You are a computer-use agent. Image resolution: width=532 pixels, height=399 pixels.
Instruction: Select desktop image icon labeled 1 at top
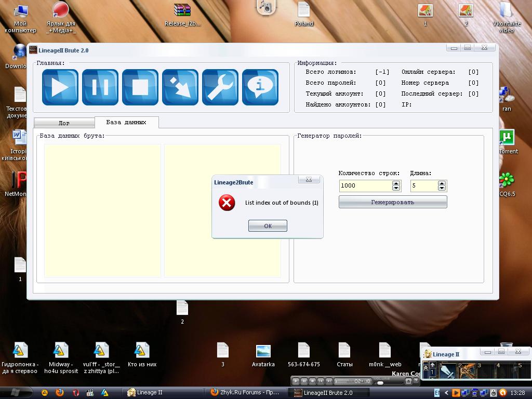pos(425,14)
